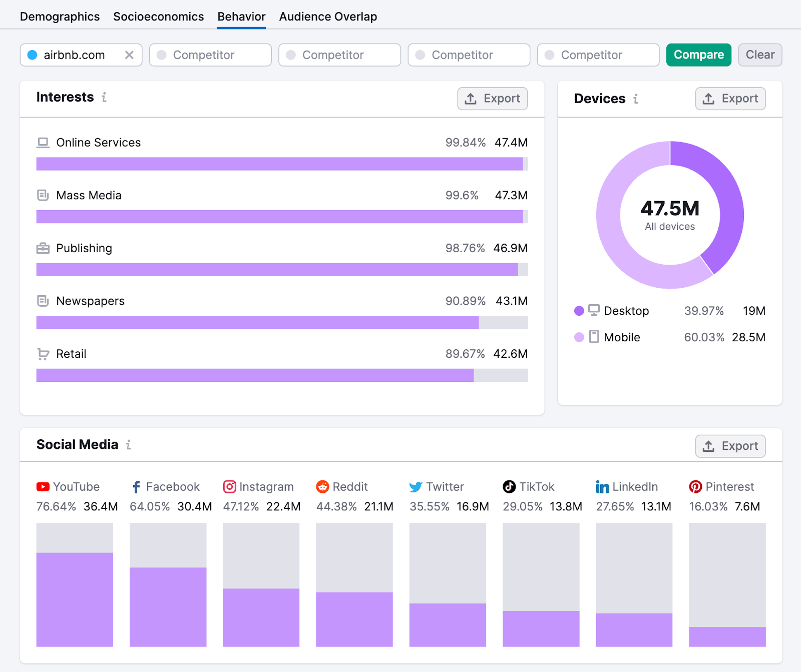Export the Interests data
The width and height of the screenshot is (801, 672).
point(493,99)
